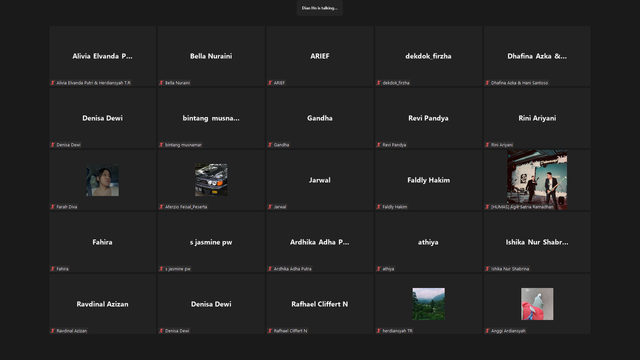The image size is (640, 360).
Task: Click the muted mic icon for Dhafina Azka & Hani Santoso
Action: pyautogui.click(x=487, y=83)
